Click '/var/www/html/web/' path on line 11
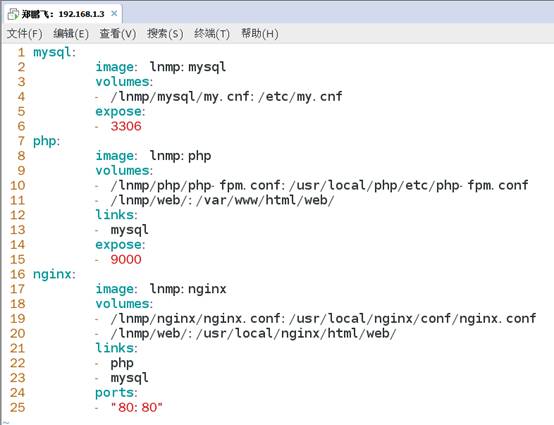The image size is (554, 425). (265, 200)
